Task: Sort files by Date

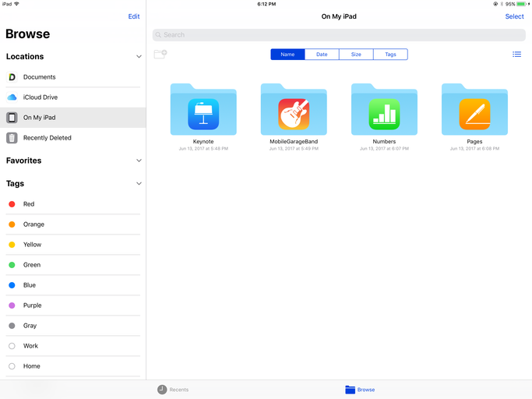Action: tap(322, 55)
